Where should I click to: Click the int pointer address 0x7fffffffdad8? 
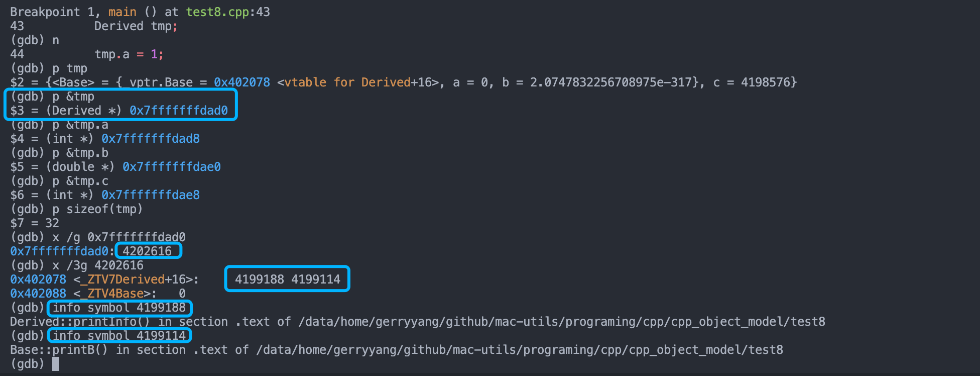[x=151, y=139]
